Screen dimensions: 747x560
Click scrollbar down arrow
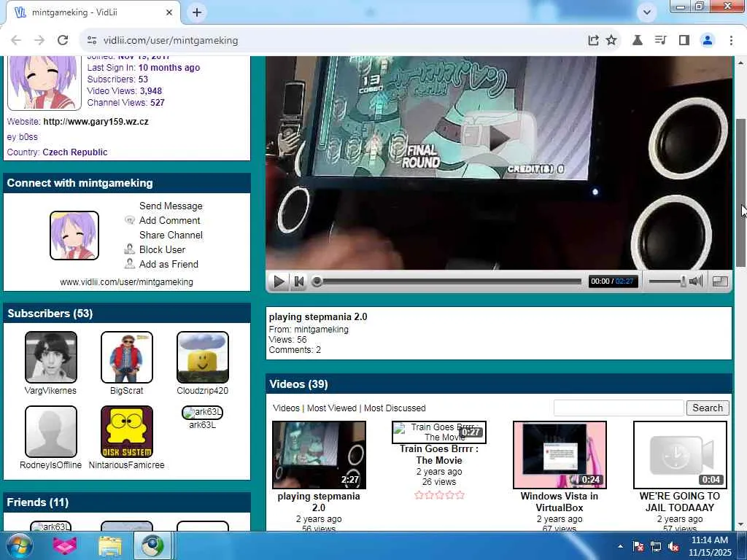click(741, 525)
